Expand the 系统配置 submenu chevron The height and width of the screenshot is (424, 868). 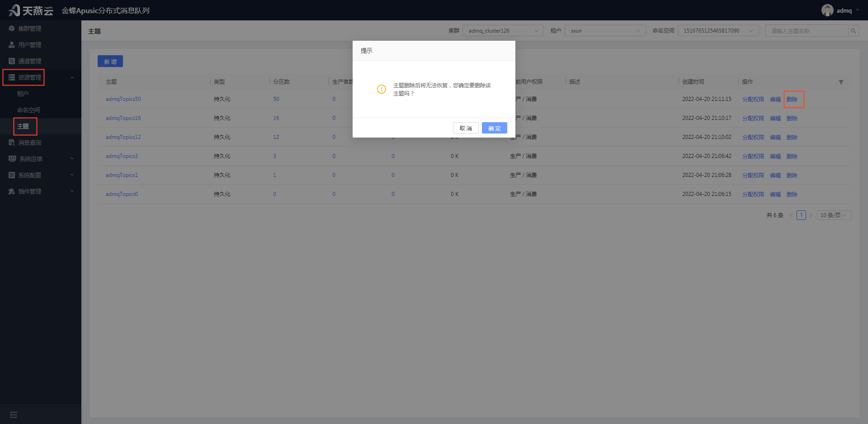[72, 175]
